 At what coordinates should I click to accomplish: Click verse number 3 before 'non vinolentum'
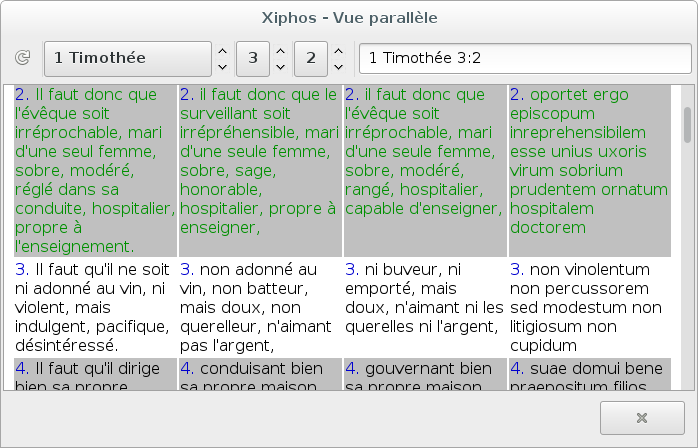[x=517, y=269]
